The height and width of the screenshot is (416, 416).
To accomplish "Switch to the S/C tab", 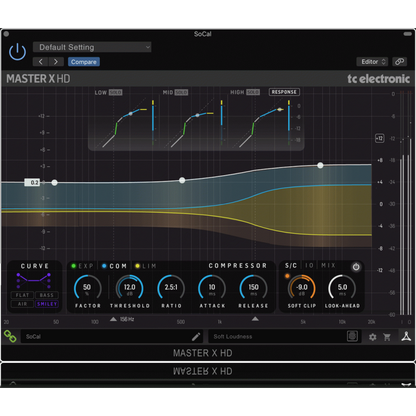I will (291, 265).
